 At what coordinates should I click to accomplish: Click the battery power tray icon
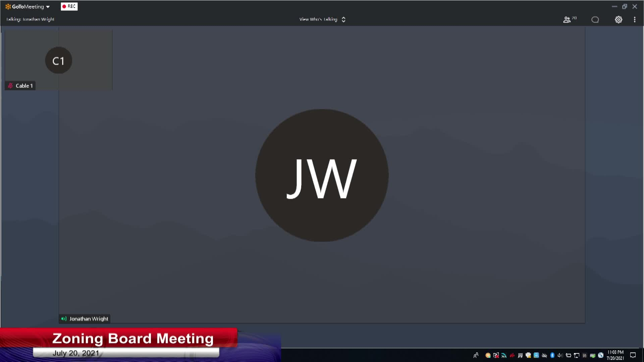click(x=569, y=355)
